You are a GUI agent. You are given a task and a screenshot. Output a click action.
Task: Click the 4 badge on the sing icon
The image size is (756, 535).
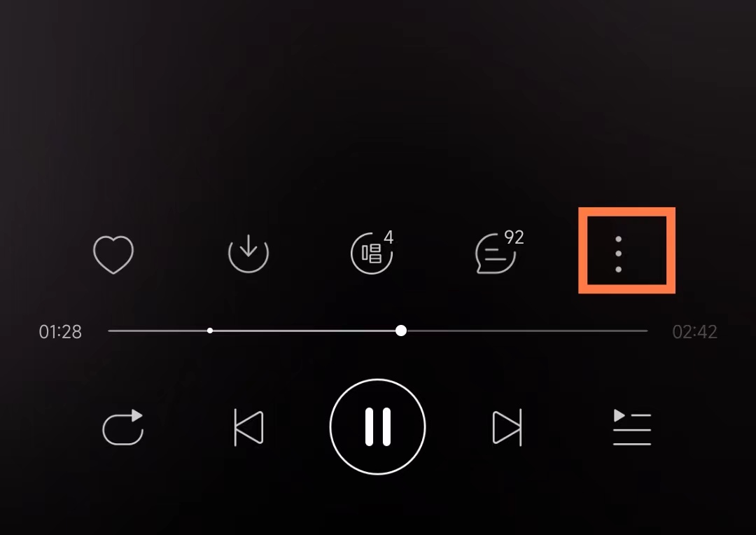click(x=388, y=237)
